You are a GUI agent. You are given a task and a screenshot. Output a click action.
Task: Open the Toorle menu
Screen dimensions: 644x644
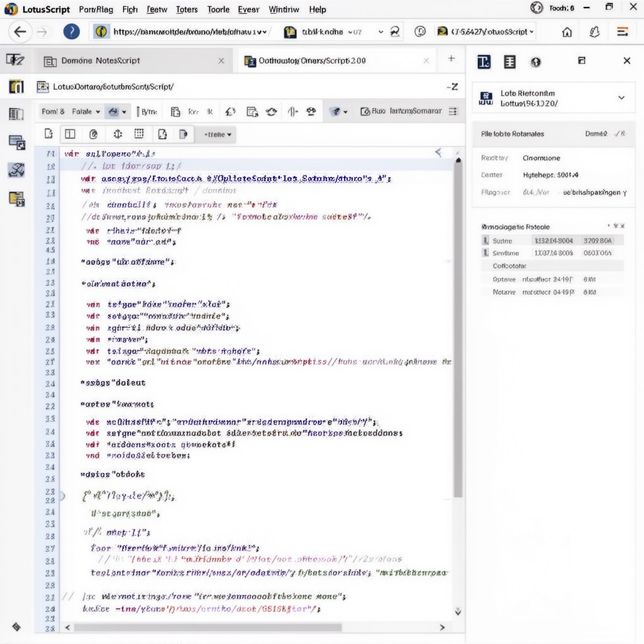click(218, 9)
